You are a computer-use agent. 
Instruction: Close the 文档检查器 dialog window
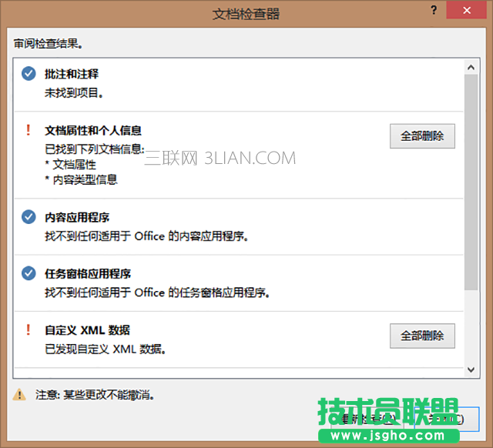tap(467, 10)
